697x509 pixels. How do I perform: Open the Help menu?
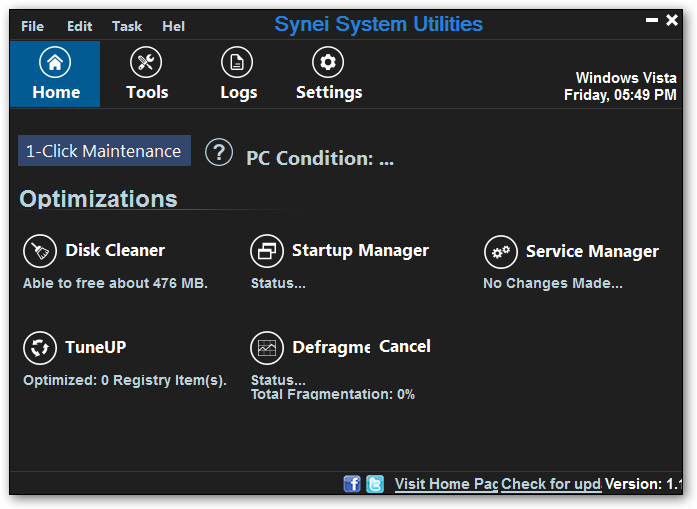click(x=173, y=26)
